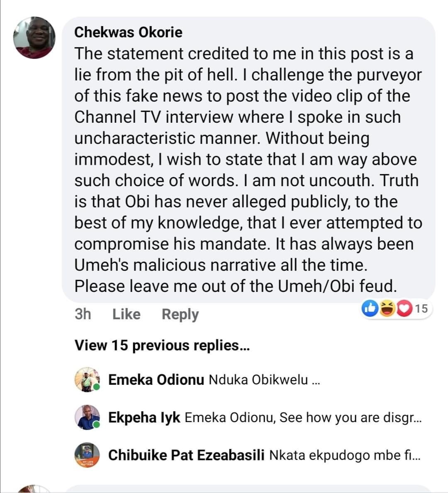Open the 15 reactions count

(x=421, y=308)
